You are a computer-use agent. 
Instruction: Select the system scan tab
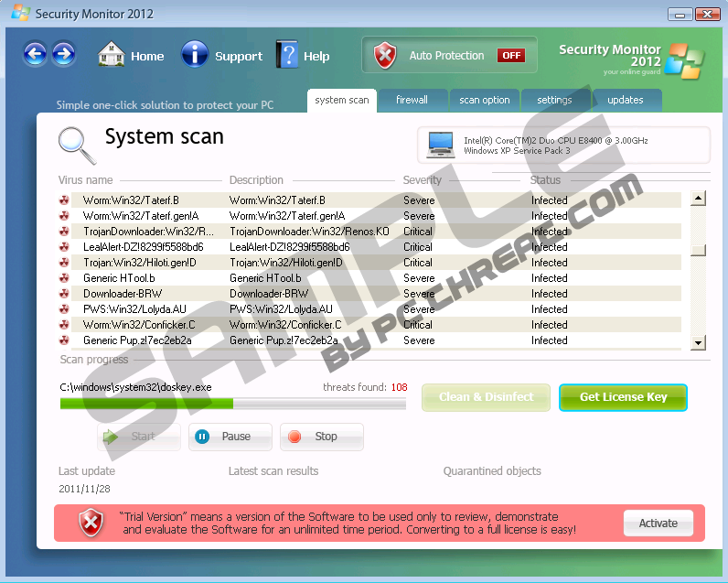point(342,101)
